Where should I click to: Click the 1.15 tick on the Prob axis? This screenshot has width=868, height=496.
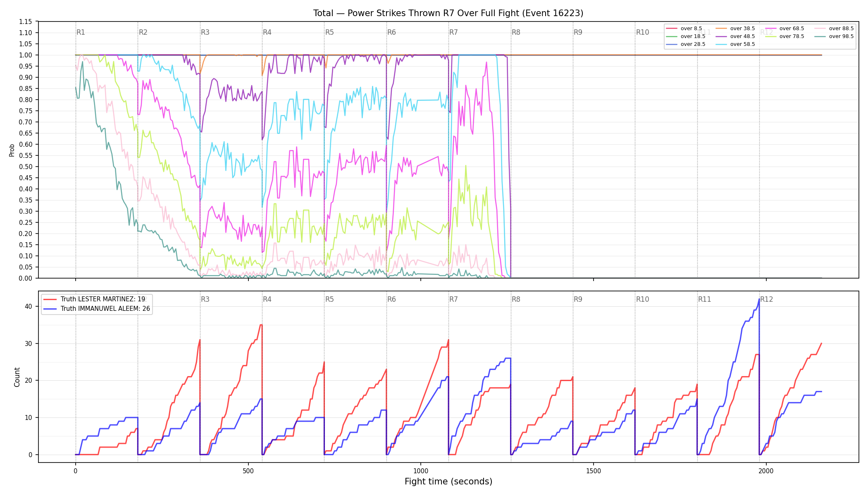[x=26, y=21]
